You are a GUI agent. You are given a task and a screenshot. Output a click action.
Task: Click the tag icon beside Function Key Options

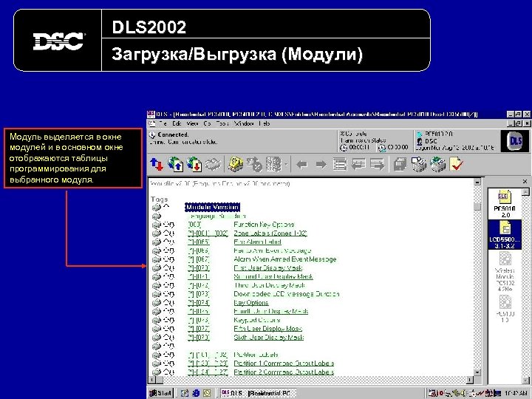168,225
